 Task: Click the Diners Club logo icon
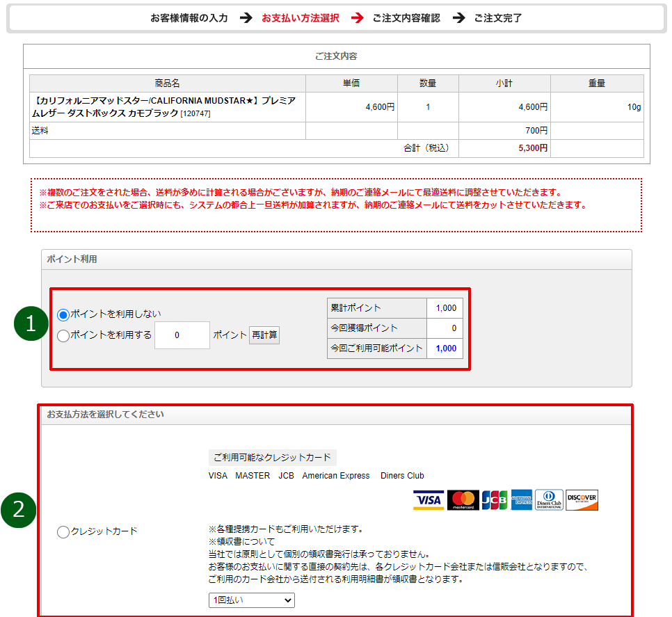click(549, 500)
